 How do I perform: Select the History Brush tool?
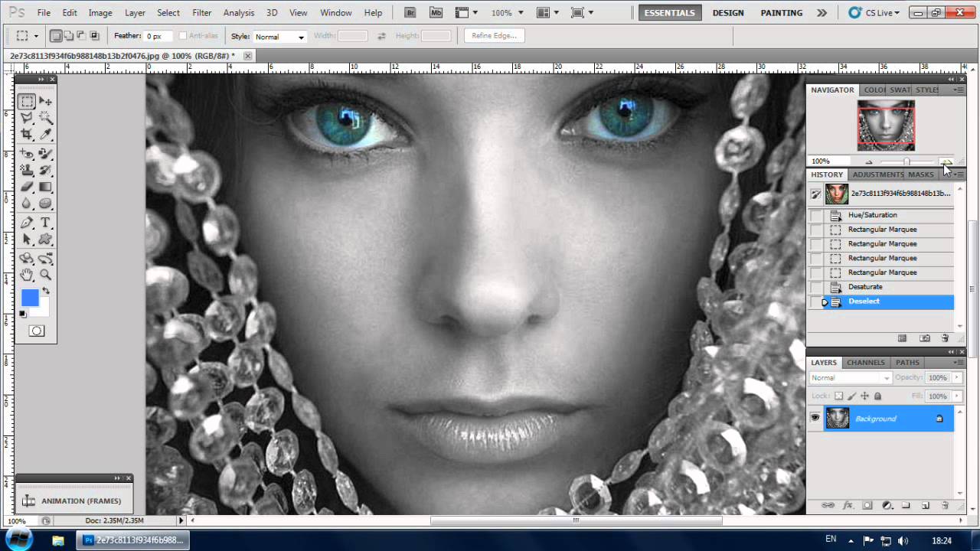46,170
